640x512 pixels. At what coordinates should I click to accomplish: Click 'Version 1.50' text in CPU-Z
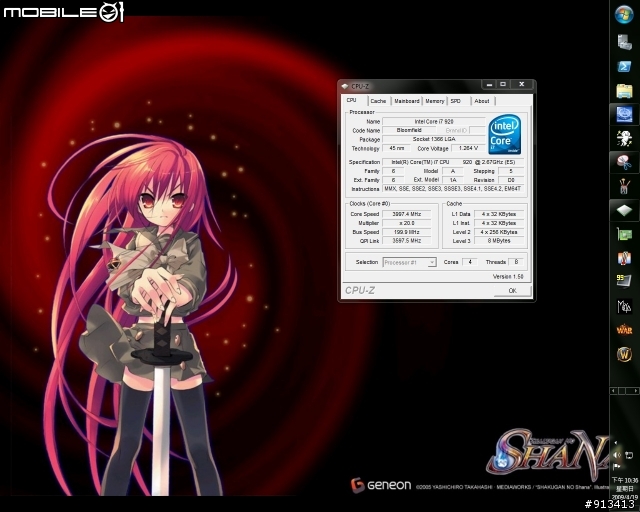point(508,277)
